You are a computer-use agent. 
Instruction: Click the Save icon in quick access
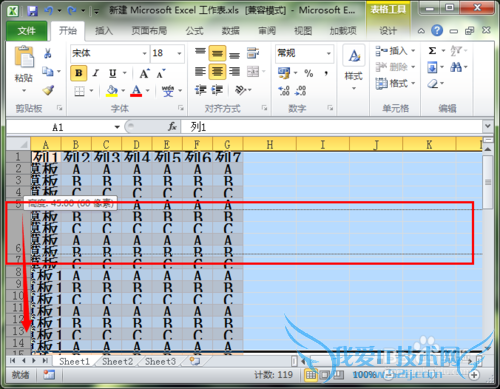pyautogui.click(x=32, y=11)
